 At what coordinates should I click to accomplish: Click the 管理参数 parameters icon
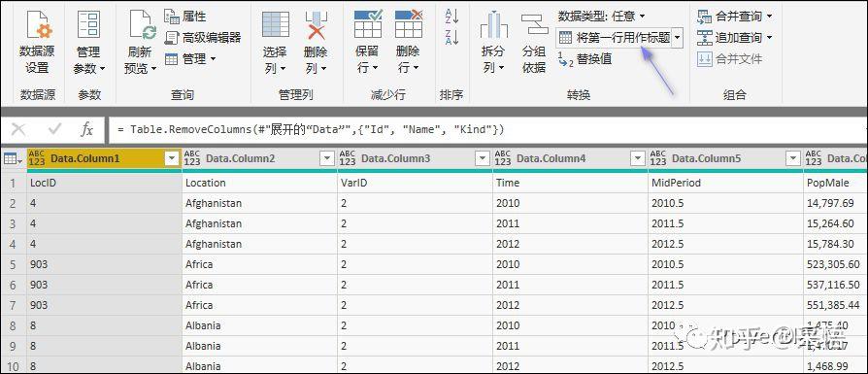point(88,25)
